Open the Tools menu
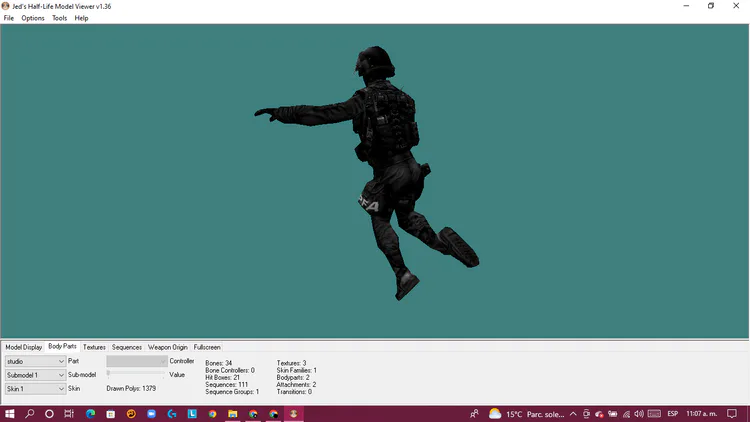The height and width of the screenshot is (422, 750). (x=59, y=18)
